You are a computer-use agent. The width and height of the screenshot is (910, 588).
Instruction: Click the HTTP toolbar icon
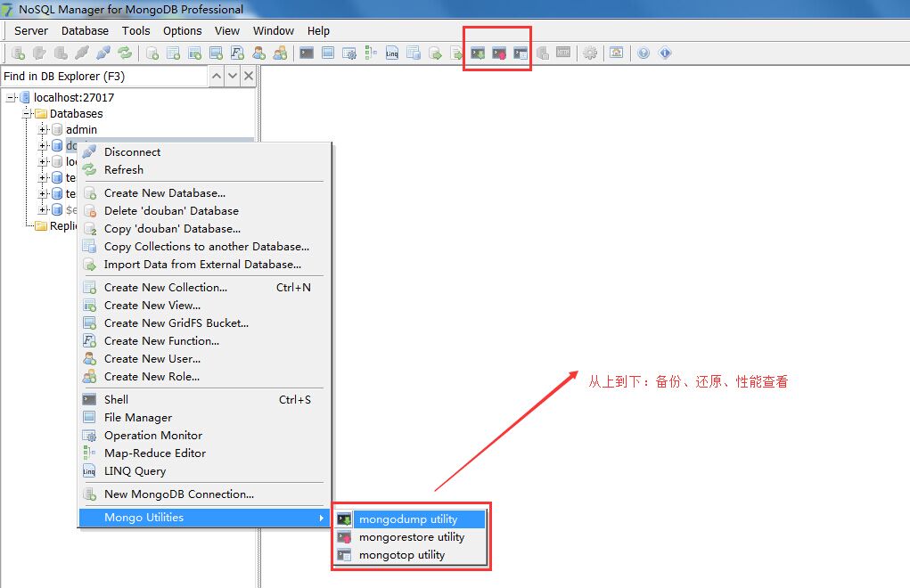coord(563,53)
